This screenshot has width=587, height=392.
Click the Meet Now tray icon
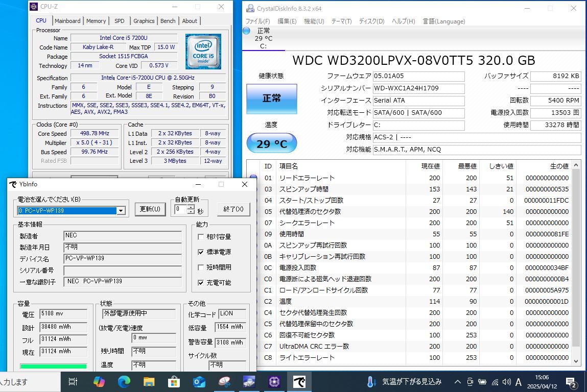coord(470,382)
